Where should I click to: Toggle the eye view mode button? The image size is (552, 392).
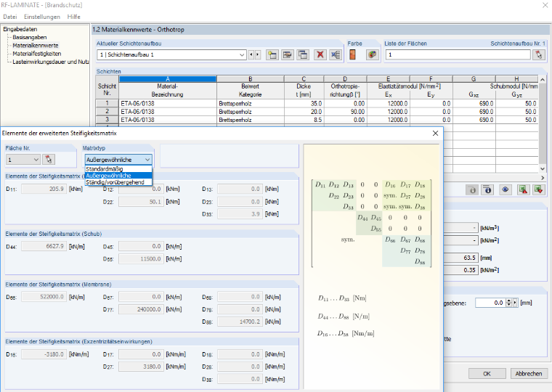(506, 190)
